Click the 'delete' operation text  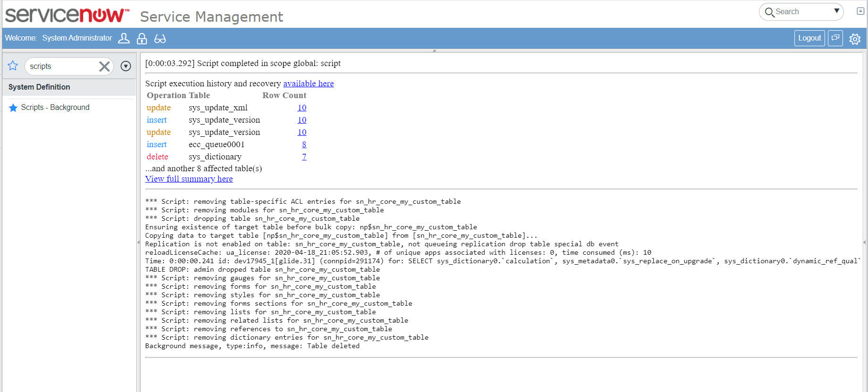click(x=157, y=157)
